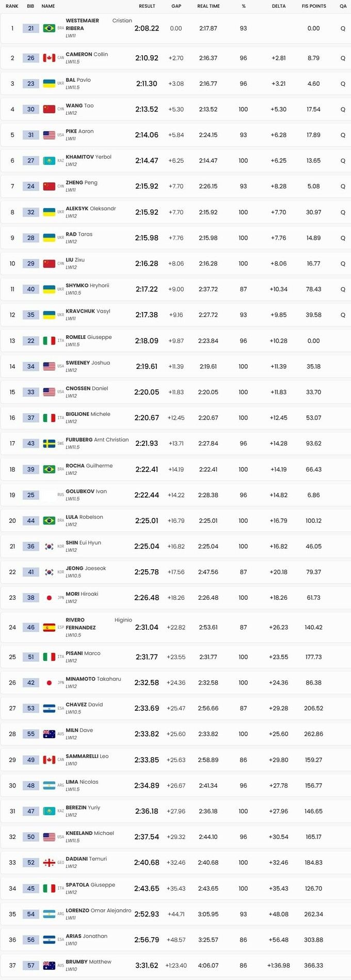
Task: Click MINAMOTO Takaharu's result time 2:32.58
Action: (x=147, y=682)
